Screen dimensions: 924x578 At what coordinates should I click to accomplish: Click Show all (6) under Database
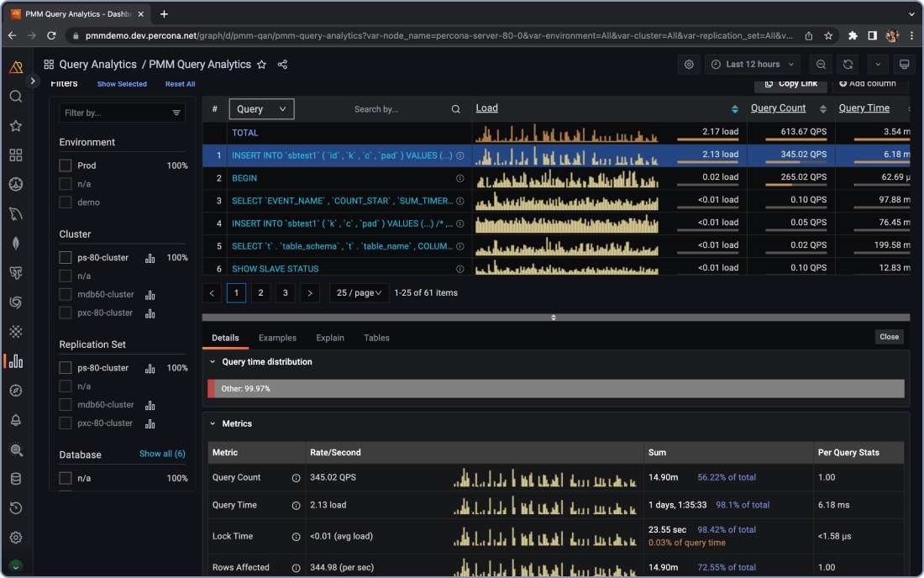162,454
